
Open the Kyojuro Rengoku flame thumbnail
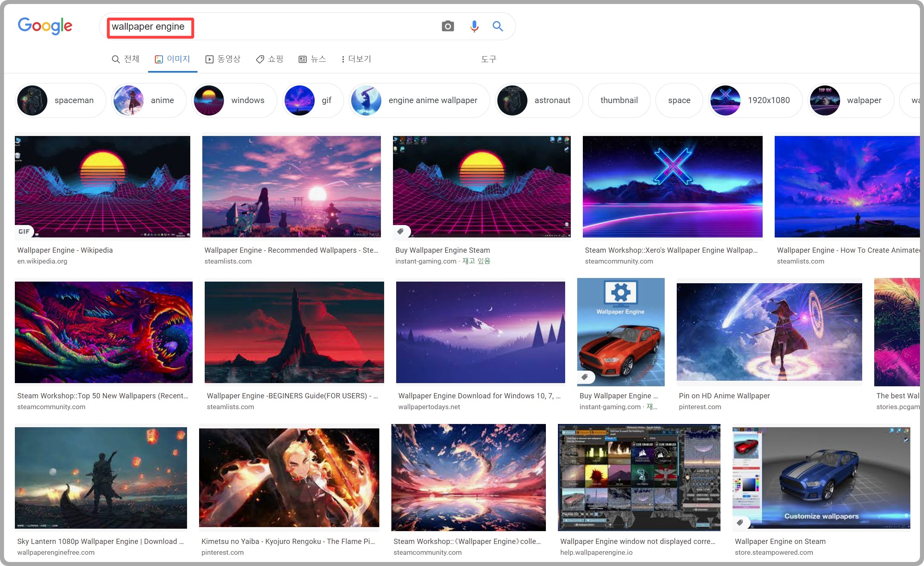point(289,477)
